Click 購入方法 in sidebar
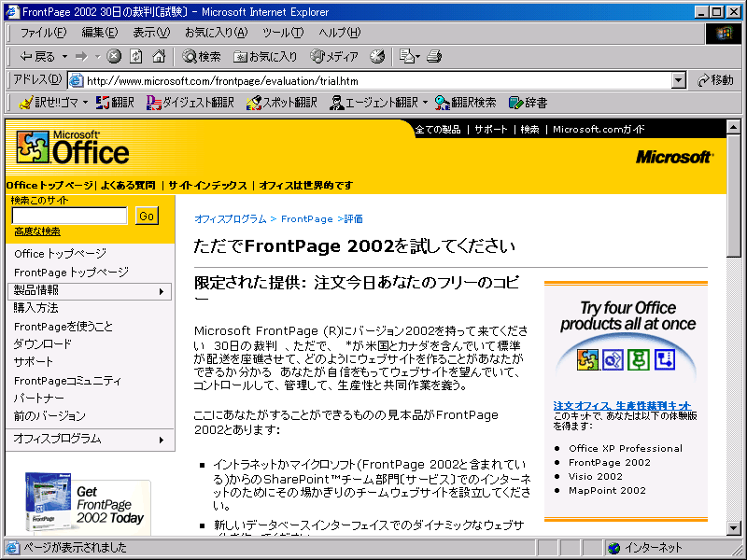This screenshot has height=560, width=747. click(35, 308)
